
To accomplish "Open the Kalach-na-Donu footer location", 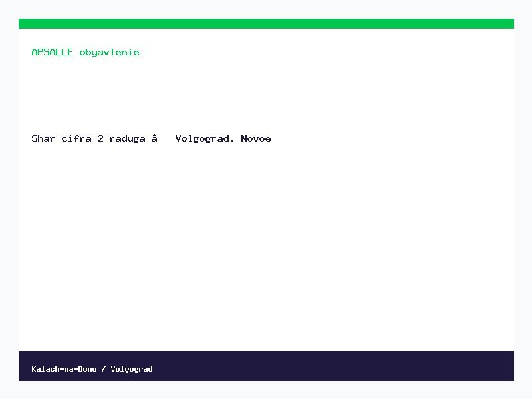I will point(64,369).
